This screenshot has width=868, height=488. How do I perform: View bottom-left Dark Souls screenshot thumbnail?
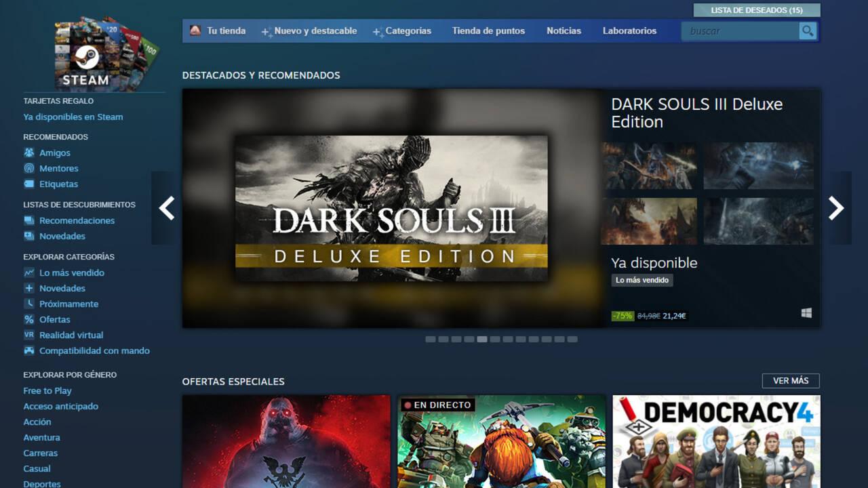649,221
